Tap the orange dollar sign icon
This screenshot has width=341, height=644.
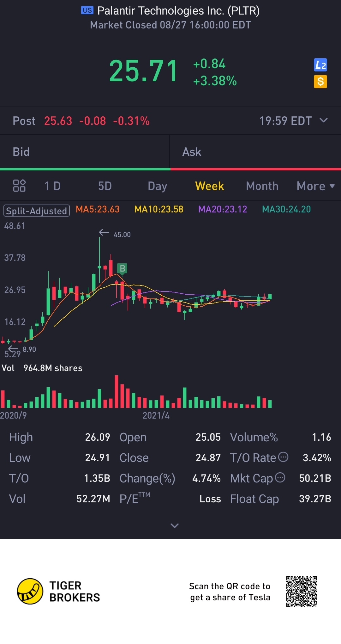pyautogui.click(x=320, y=82)
